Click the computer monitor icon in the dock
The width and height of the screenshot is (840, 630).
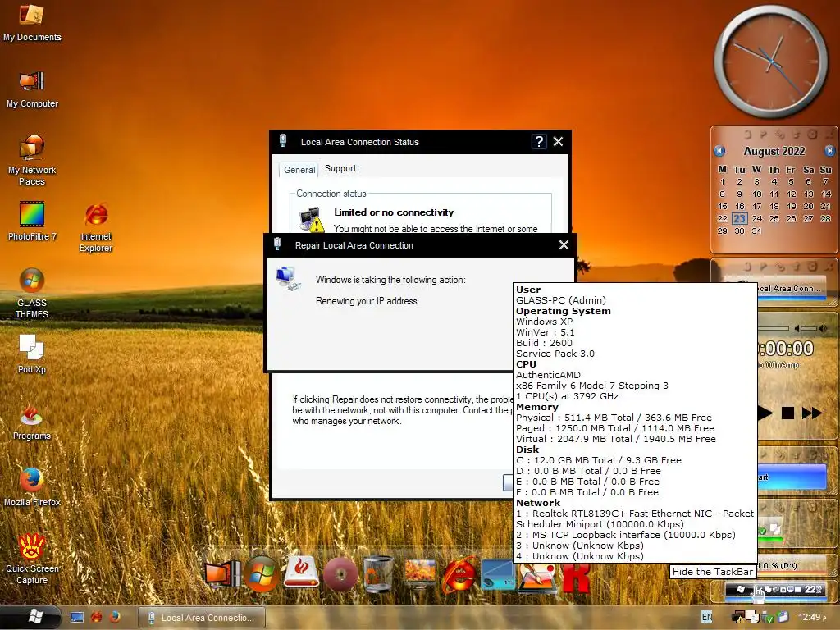click(222, 573)
